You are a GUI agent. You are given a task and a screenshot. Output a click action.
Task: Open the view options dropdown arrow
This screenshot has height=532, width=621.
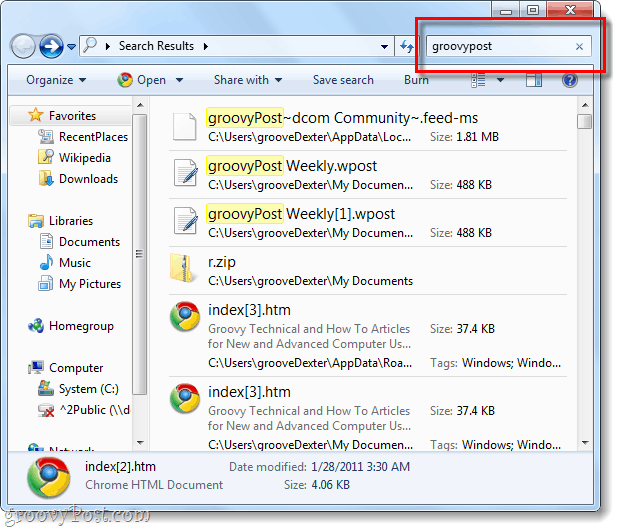coord(500,80)
